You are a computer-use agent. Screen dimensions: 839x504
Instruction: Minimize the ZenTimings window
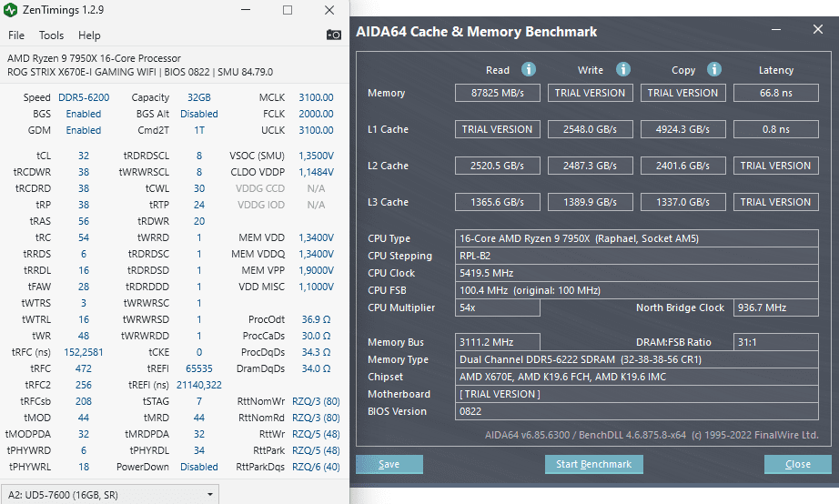(246, 10)
